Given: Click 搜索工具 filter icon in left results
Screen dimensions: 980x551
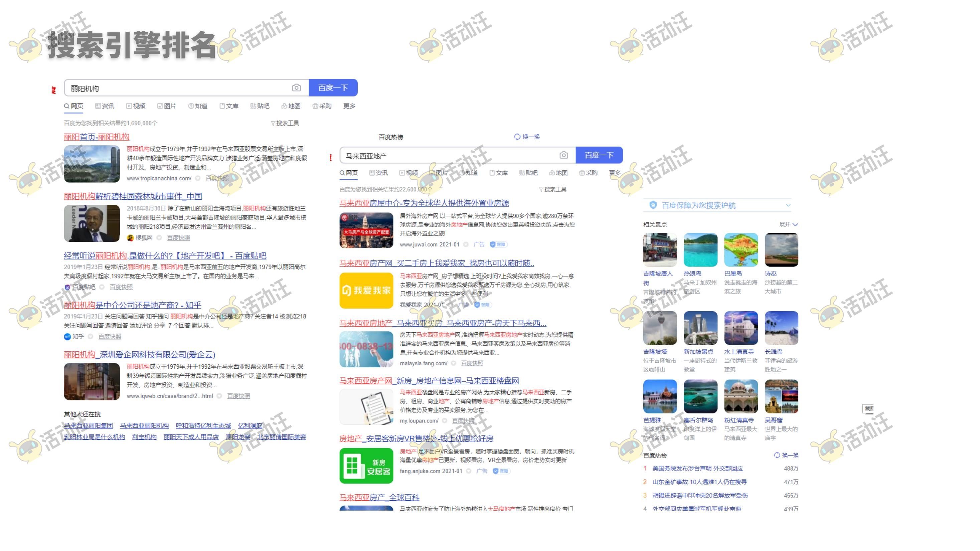Looking at the screenshot, I should pos(273,123).
